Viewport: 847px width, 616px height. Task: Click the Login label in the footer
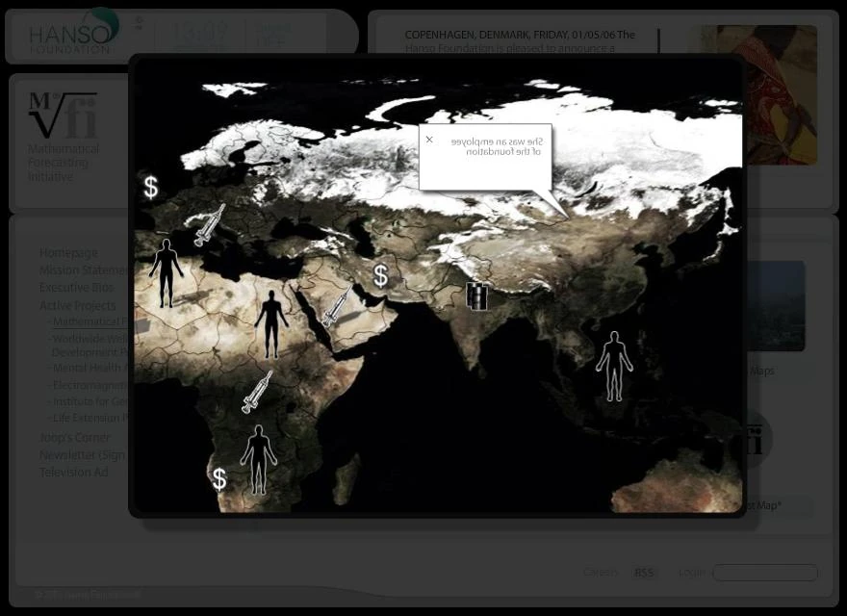point(692,573)
